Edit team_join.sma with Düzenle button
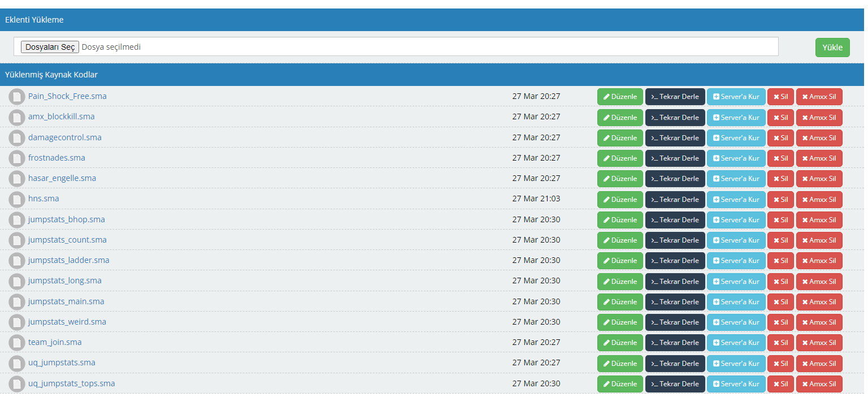Viewport: 868px width, 397px height. (620, 343)
